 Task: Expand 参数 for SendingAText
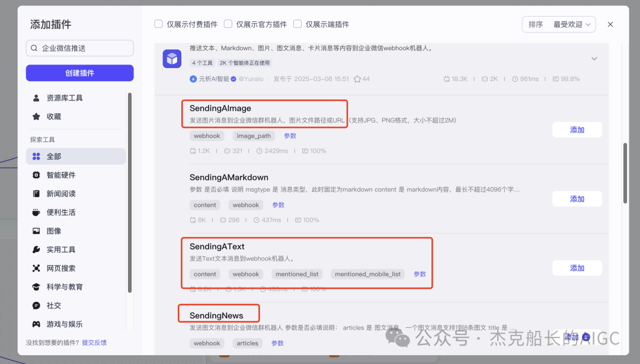(x=420, y=274)
